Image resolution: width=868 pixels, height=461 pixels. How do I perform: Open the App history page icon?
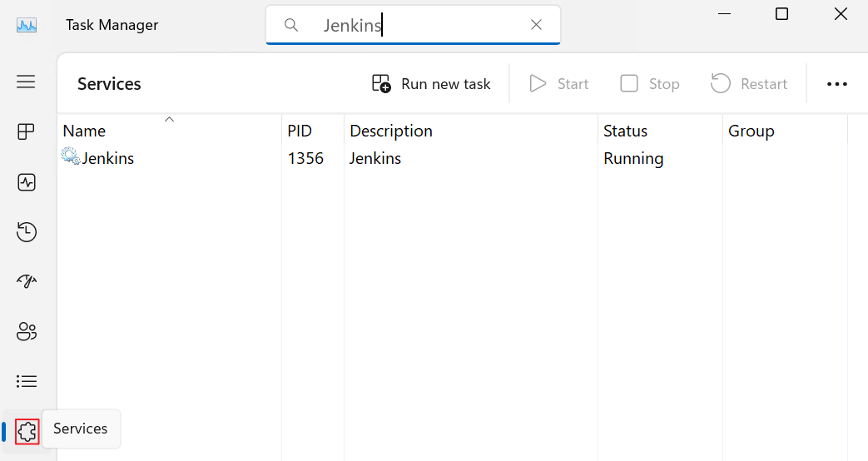click(x=26, y=232)
